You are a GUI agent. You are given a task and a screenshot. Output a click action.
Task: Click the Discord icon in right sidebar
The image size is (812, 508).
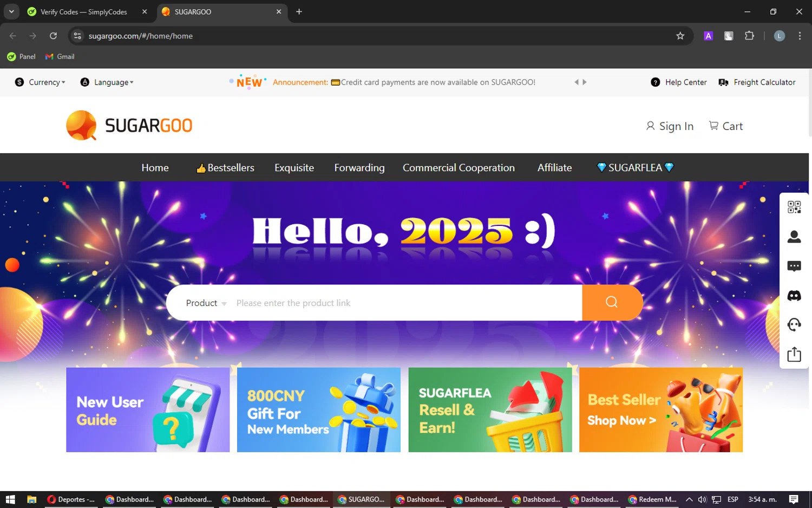pos(794,296)
